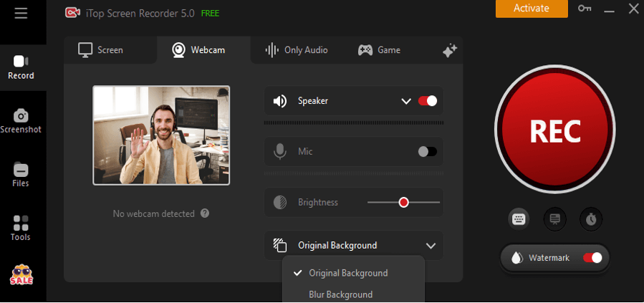644x303 pixels.
Task: Click the Brightness label text
Action: 318,203
